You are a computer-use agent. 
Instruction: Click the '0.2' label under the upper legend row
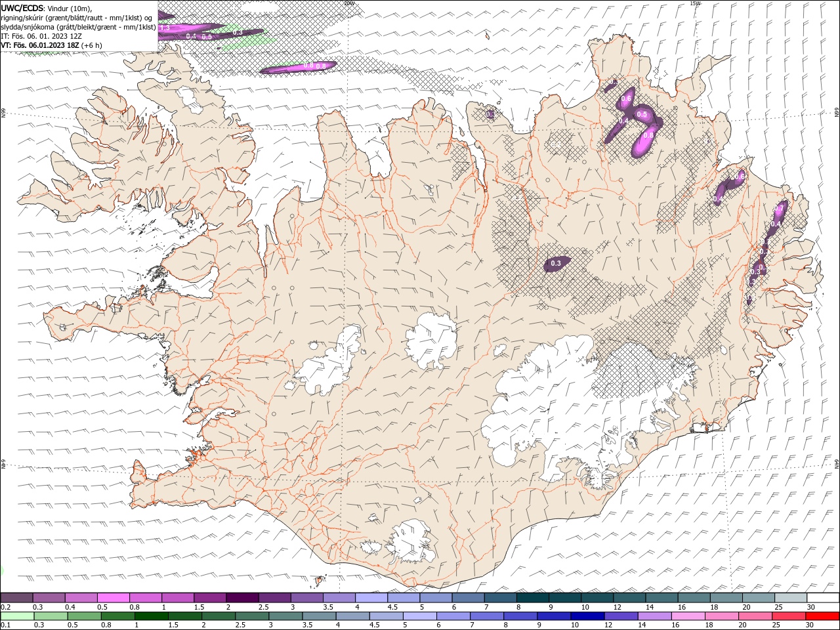(5, 607)
